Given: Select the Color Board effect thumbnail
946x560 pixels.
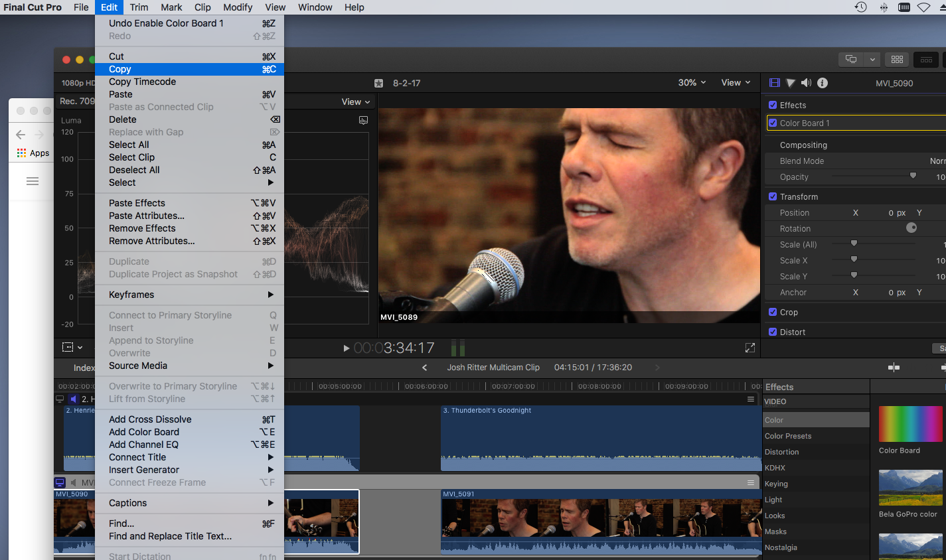Looking at the screenshot, I should coord(910,424).
